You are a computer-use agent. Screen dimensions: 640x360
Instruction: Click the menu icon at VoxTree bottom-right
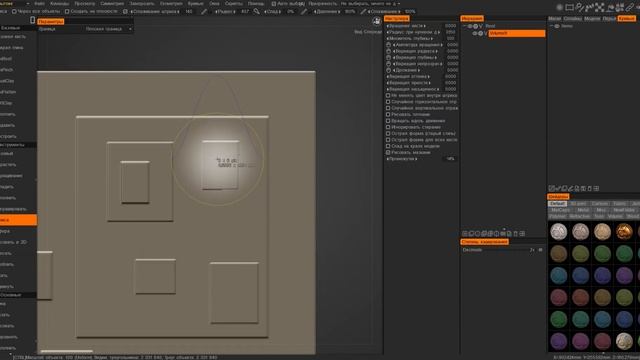(x=522, y=233)
